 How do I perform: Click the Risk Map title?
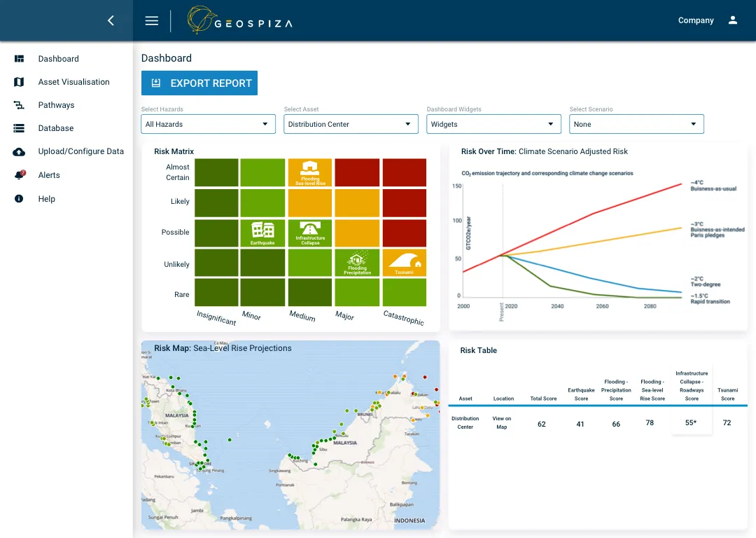223,348
